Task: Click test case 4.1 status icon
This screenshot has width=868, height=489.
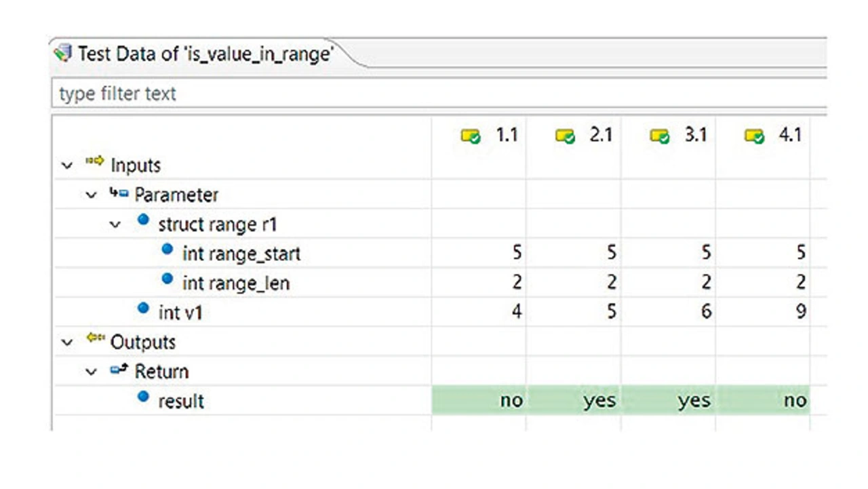Action: 754,137
